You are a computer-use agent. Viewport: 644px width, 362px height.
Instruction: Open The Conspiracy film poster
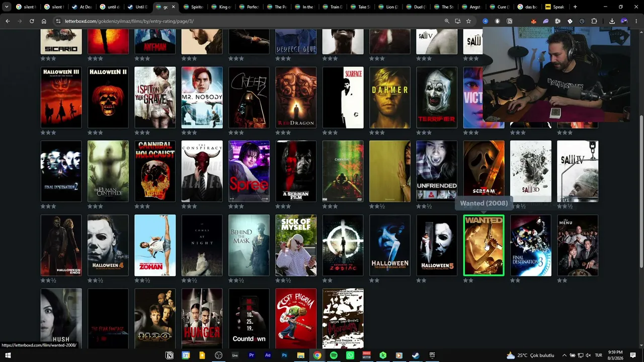[x=202, y=171]
